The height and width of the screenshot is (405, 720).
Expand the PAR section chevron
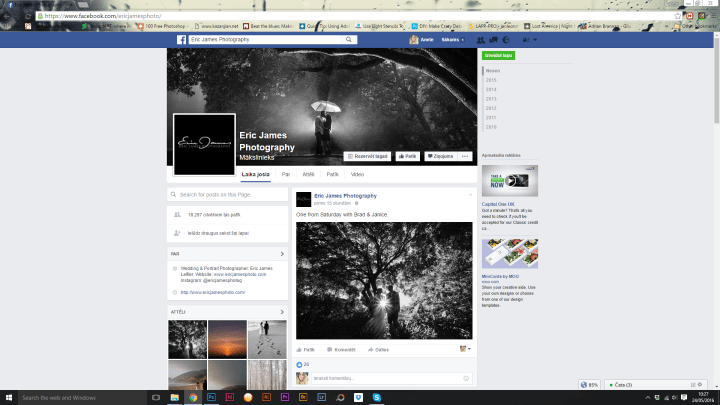(282, 254)
